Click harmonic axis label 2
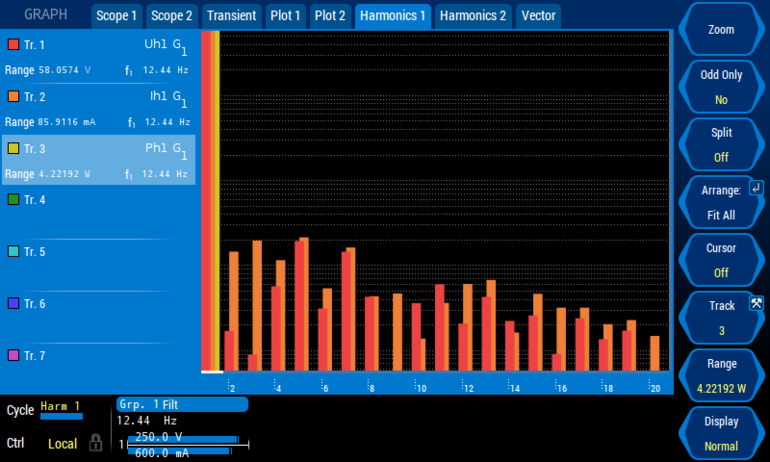Viewport: 770px width, 462px height. 232,388
